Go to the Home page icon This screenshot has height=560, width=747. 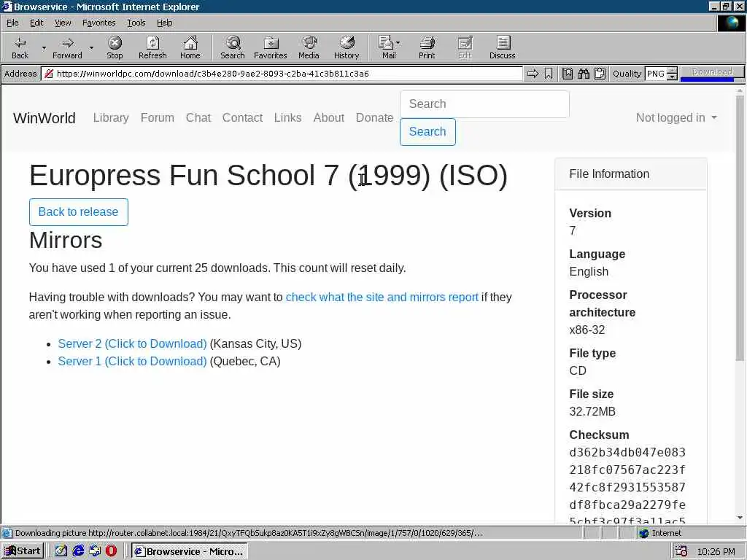click(190, 47)
